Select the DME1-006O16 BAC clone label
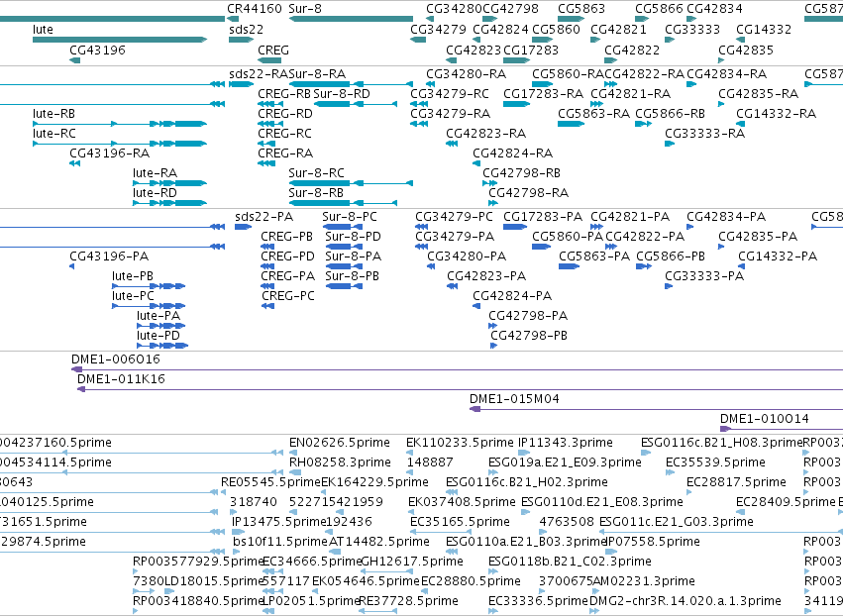Image resolution: width=843 pixels, height=616 pixels. click(116, 359)
